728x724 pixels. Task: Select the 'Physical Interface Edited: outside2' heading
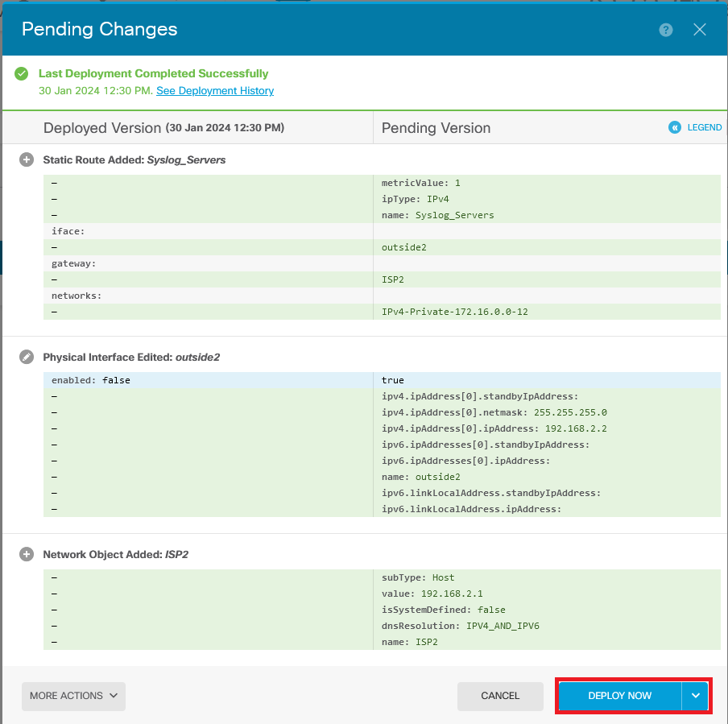pos(131,357)
